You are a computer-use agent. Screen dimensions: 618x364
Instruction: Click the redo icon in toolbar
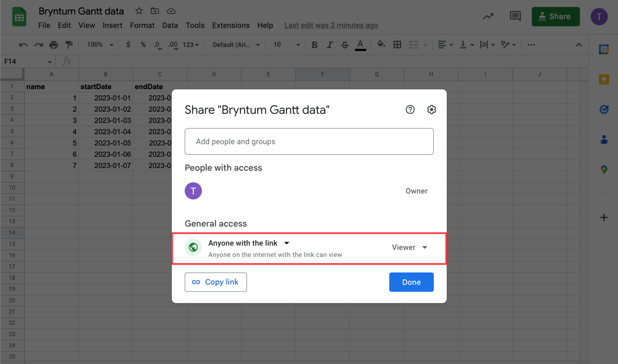point(39,45)
